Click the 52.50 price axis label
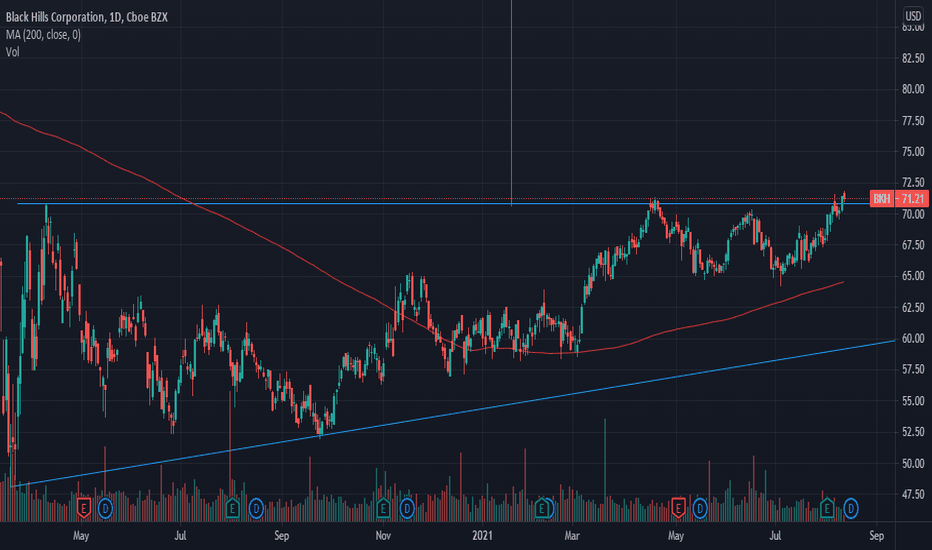Image resolution: width=932 pixels, height=550 pixels. tap(913, 432)
